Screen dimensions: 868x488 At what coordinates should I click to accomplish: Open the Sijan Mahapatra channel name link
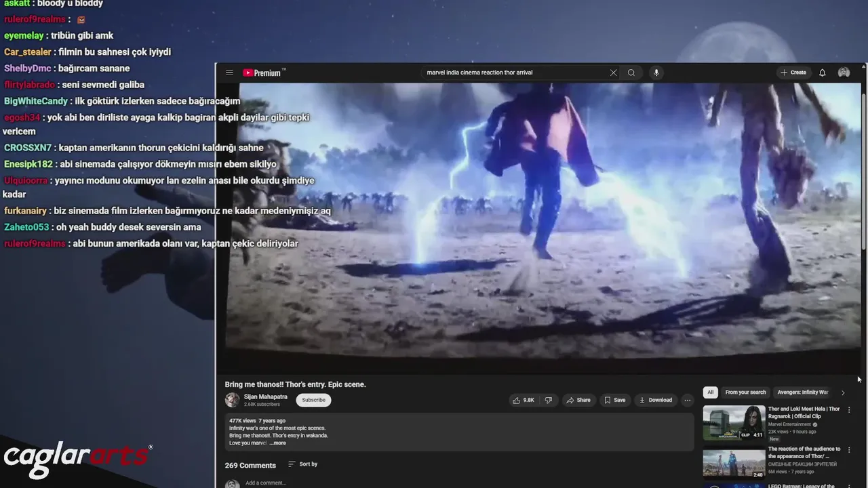coord(266,397)
